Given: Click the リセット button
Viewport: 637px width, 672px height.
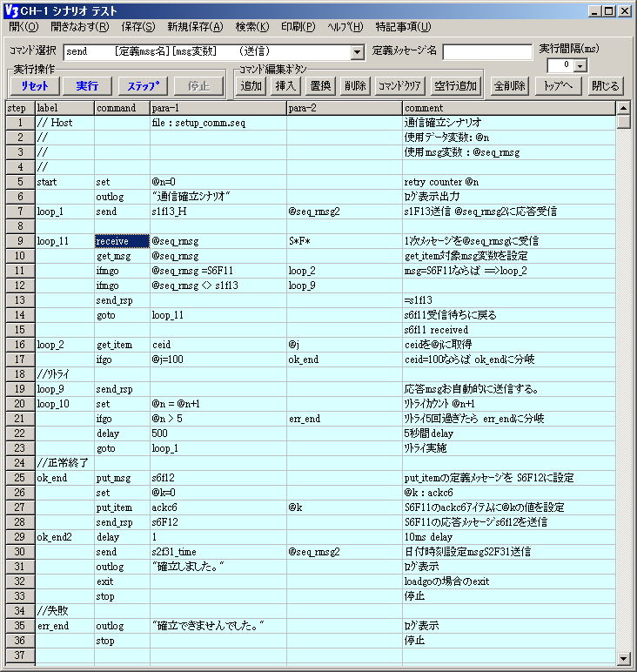Looking at the screenshot, I should pyautogui.click(x=35, y=85).
